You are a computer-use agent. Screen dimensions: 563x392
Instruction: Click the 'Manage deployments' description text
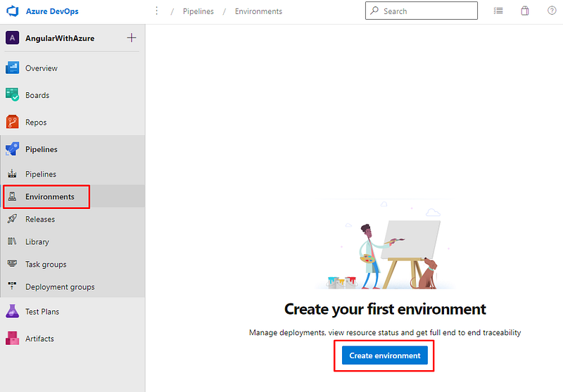pyautogui.click(x=385, y=333)
